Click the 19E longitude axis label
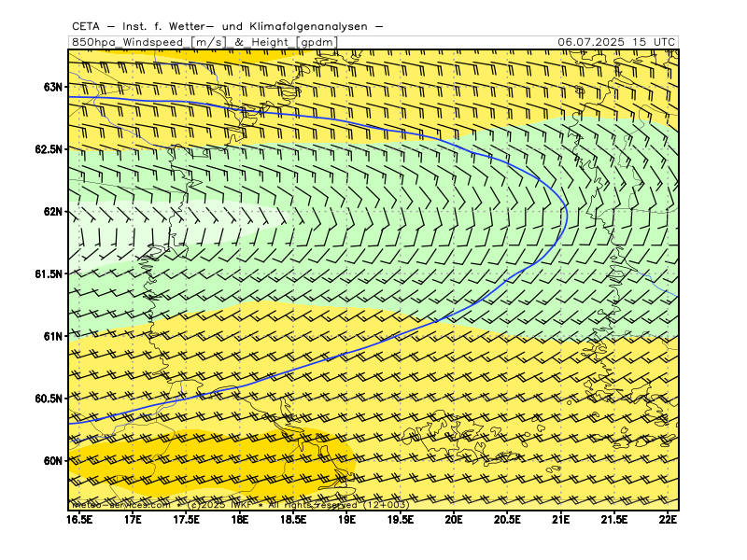747x560 pixels. pos(346,520)
